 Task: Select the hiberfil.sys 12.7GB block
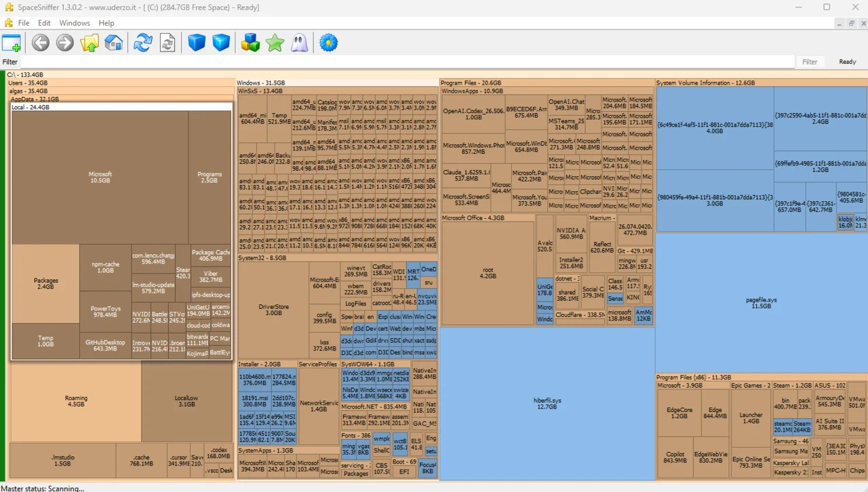(x=547, y=404)
